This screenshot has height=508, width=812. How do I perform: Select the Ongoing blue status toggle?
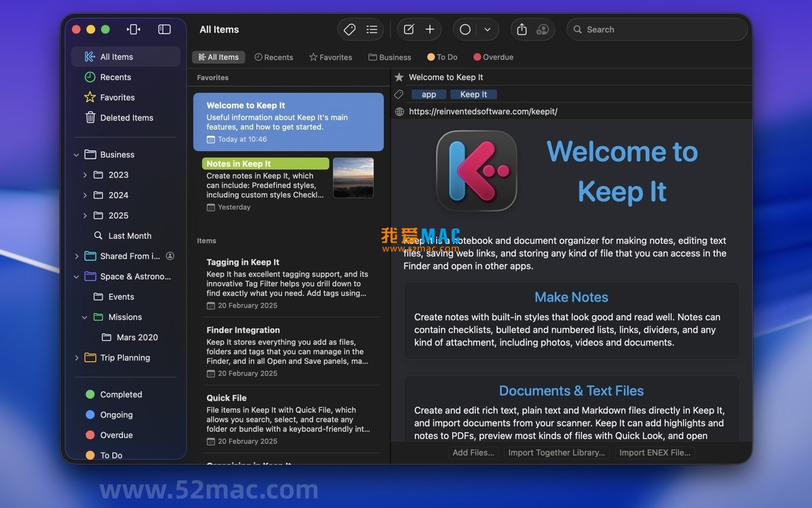[91, 415]
